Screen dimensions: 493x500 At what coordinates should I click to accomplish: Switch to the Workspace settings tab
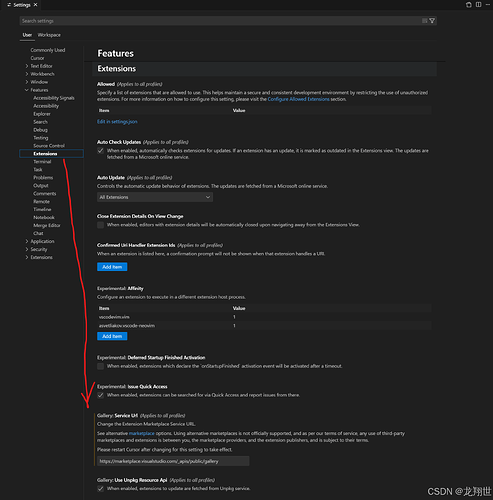tap(49, 35)
